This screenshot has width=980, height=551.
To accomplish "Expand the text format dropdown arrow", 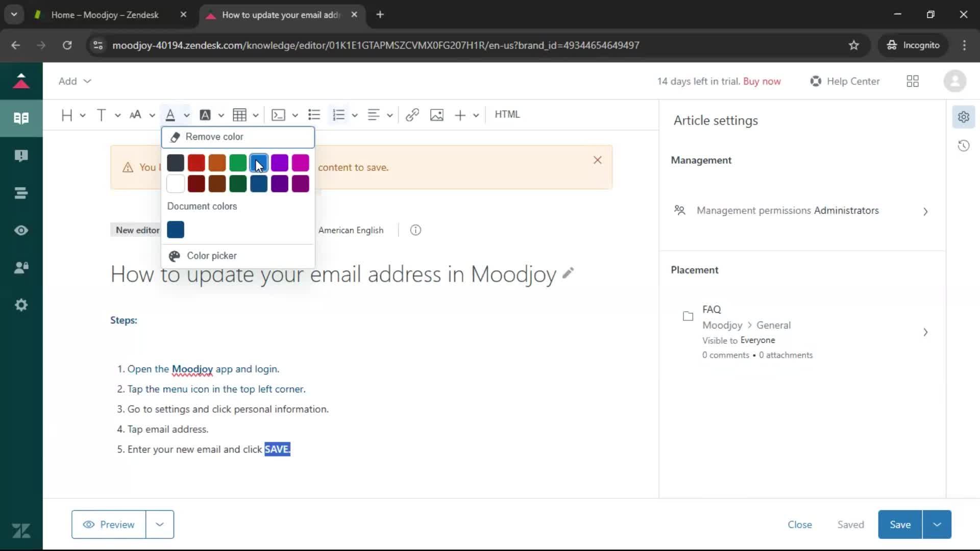I will point(117,115).
